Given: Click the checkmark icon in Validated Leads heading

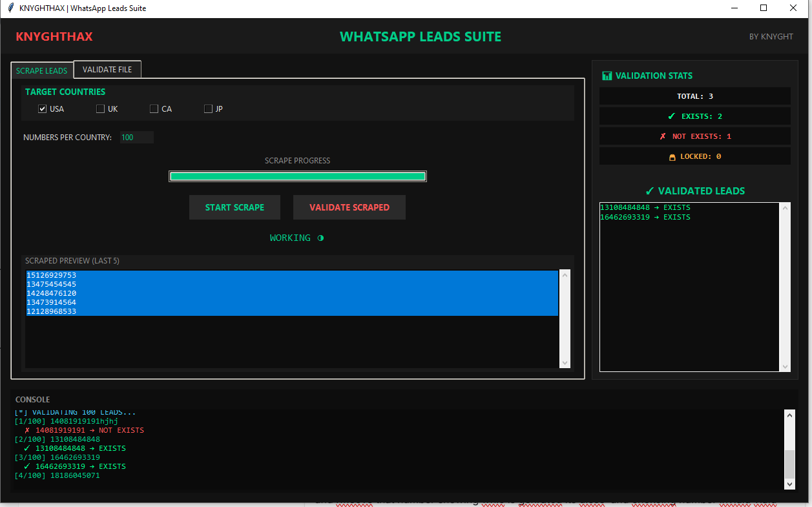Looking at the screenshot, I should pos(650,191).
